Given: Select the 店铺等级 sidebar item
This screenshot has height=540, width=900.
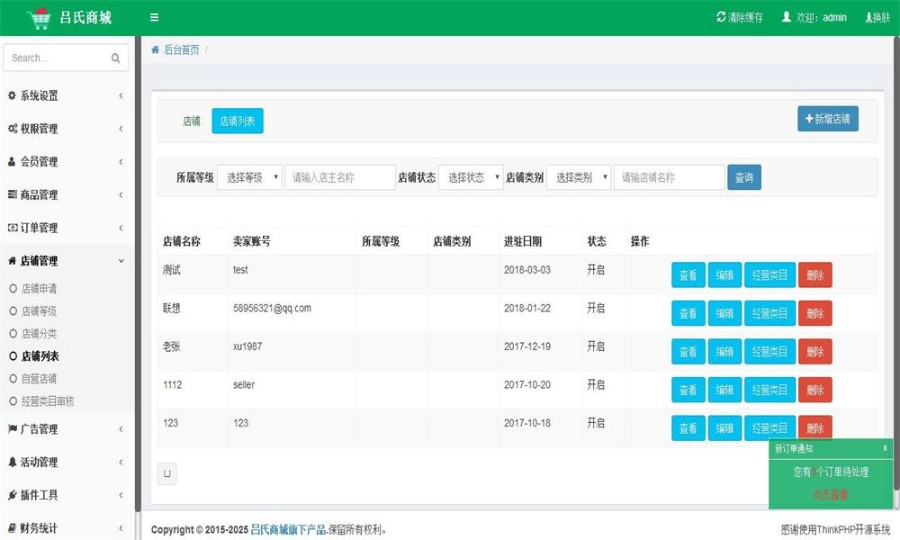Looking at the screenshot, I should pos(39,311).
